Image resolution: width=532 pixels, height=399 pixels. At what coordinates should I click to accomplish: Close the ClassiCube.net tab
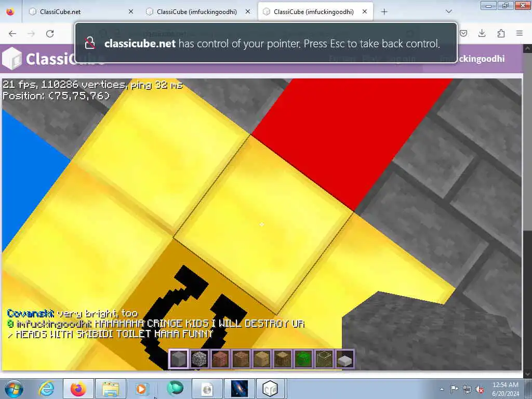[x=131, y=12]
